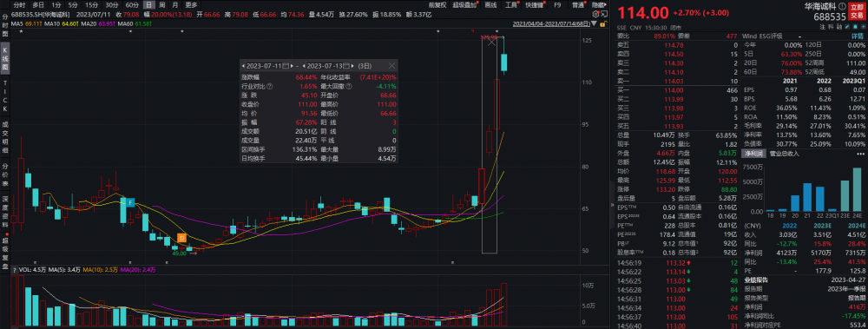Click help icon next to 最大回撤
This screenshot has width=868, height=329.
(349, 86)
